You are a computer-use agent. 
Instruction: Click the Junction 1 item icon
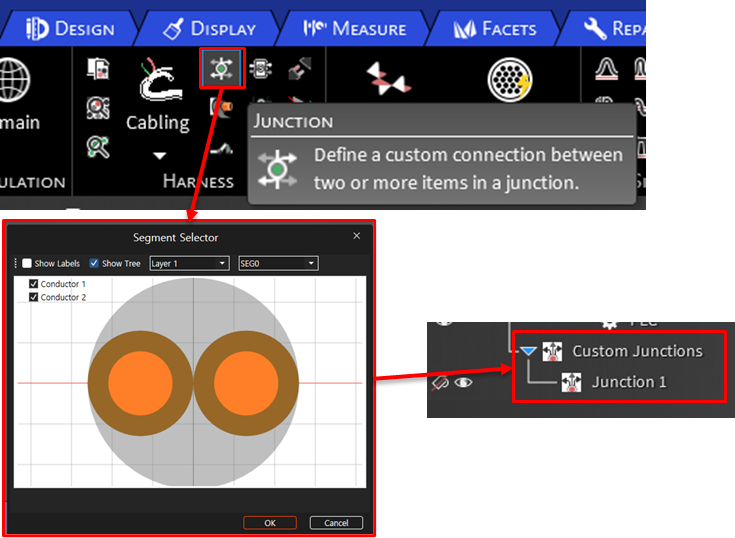pyautogui.click(x=571, y=382)
